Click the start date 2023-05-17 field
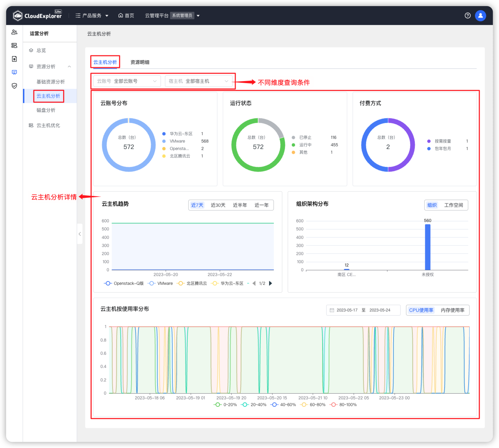 click(x=347, y=310)
